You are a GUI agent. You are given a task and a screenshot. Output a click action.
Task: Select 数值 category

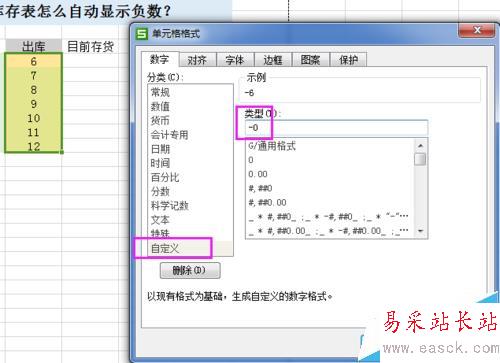click(190, 107)
